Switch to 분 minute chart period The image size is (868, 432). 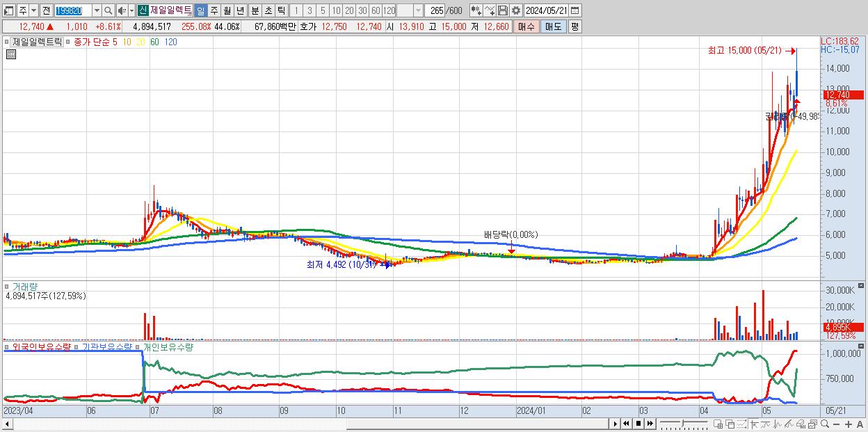click(x=255, y=10)
